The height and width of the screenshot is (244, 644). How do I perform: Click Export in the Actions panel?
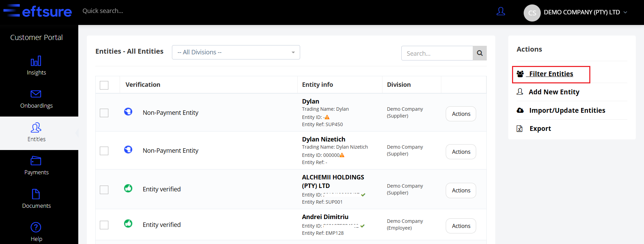(540, 128)
